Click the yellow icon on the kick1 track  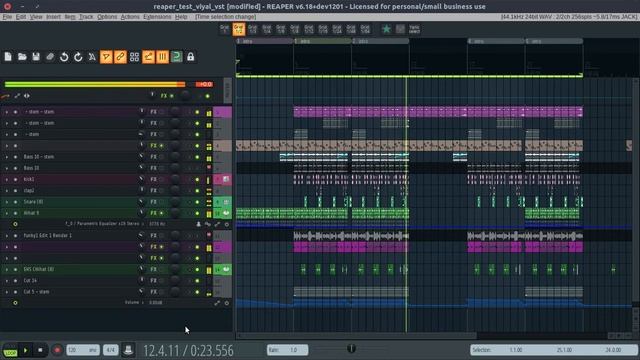click(209, 180)
